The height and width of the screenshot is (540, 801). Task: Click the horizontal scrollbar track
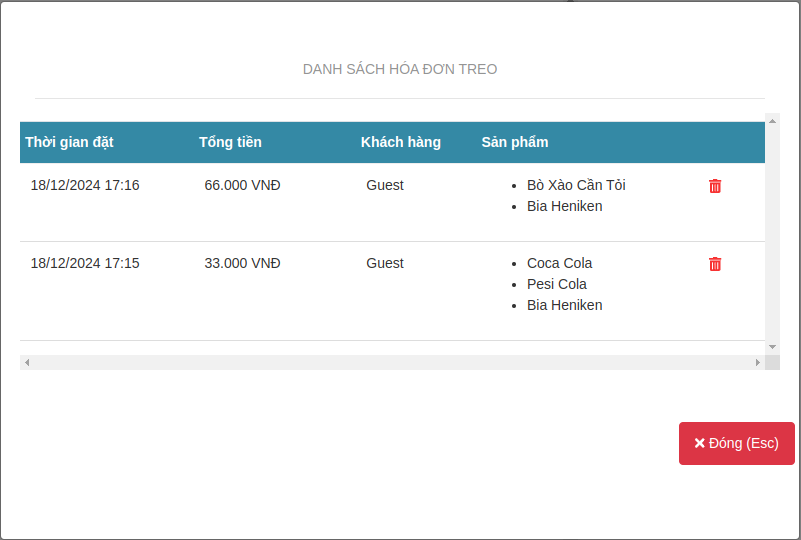[392, 362]
